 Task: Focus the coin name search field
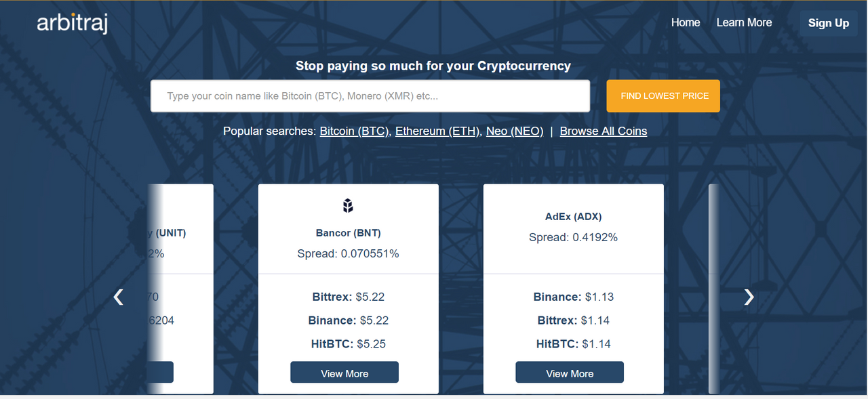click(x=370, y=96)
